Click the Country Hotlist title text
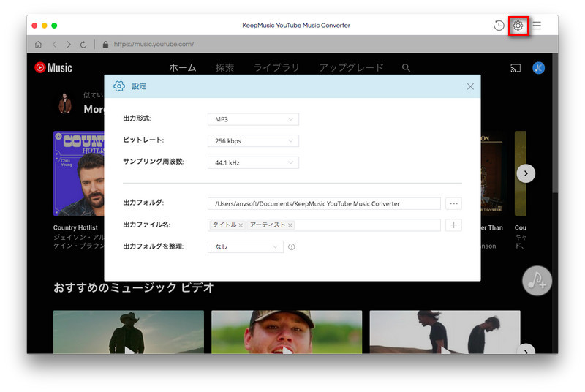585x392 pixels. (75, 227)
